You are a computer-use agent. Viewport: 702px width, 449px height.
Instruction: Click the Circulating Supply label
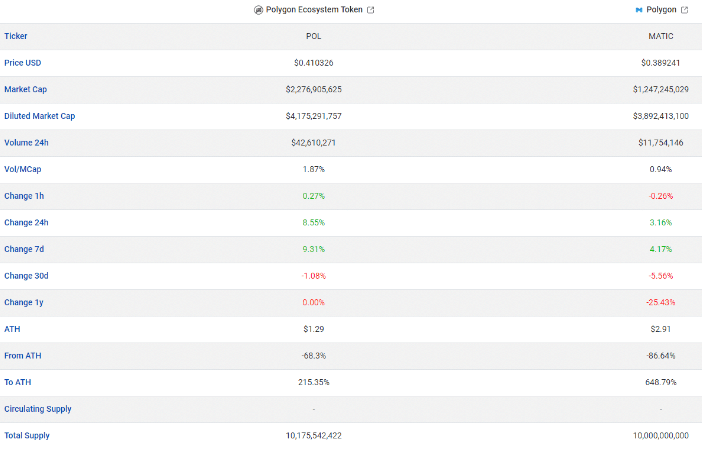[x=38, y=409]
